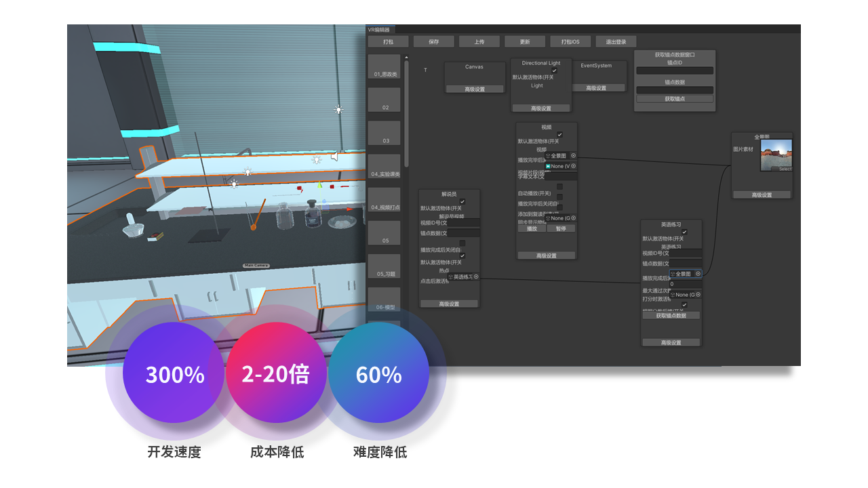The image size is (868, 488).
Task: Click the 获取锚点 button
Action: 675,98
